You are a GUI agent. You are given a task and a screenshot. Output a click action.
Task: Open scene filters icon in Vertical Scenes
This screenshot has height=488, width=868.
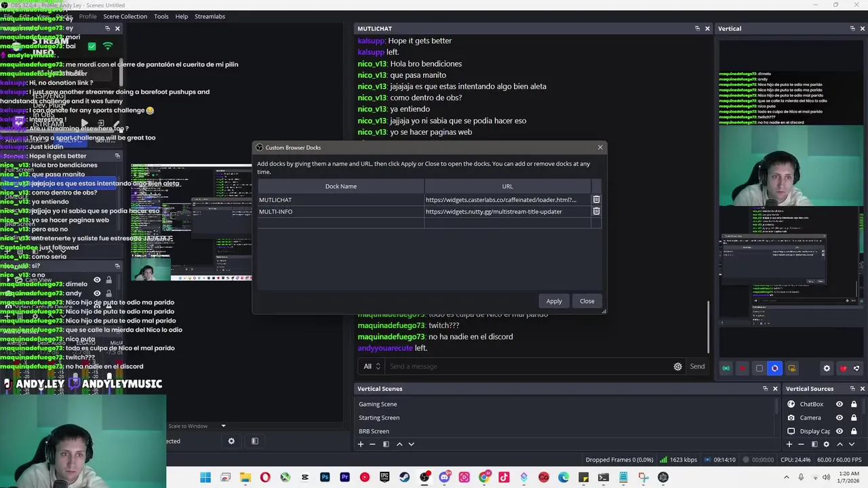click(386, 445)
